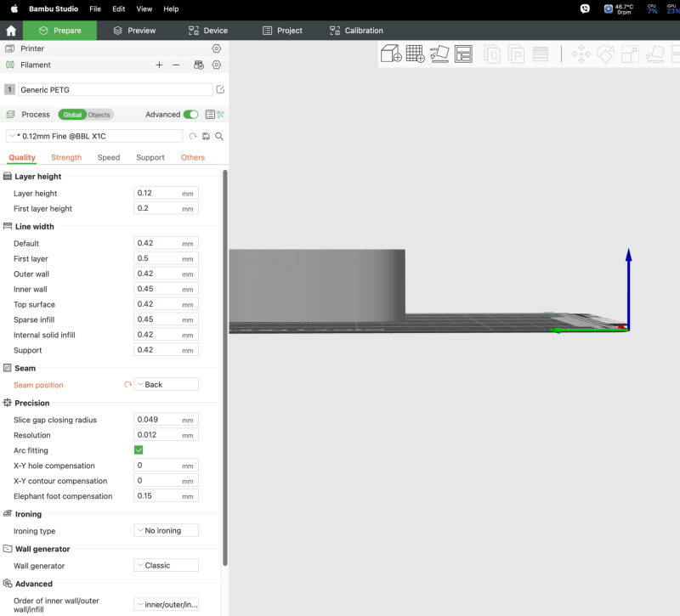The width and height of the screenshot is (680, 616).
Task: Add a filament with plus icon
Action: pyautogui.click(x=159, y=65)
